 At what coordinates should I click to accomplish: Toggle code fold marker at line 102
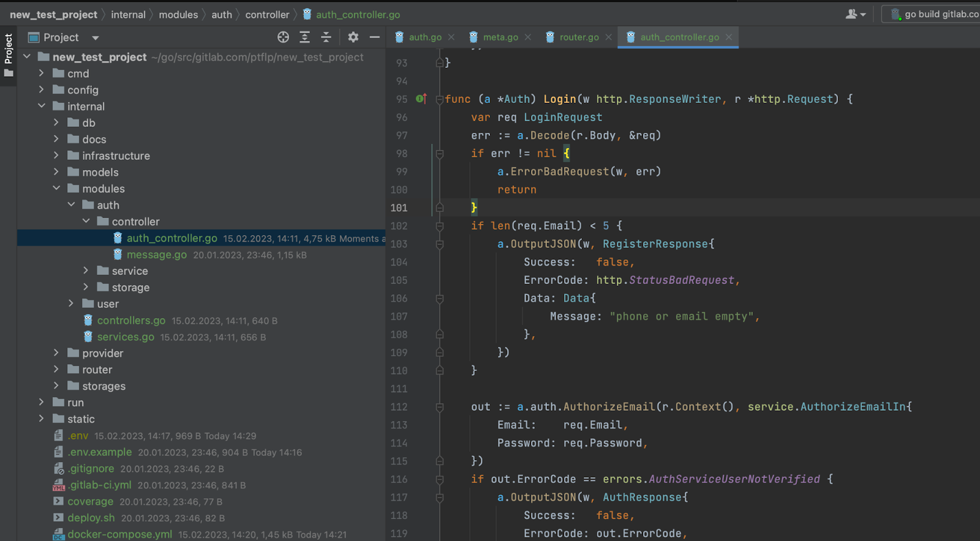(x=439, y=226)
